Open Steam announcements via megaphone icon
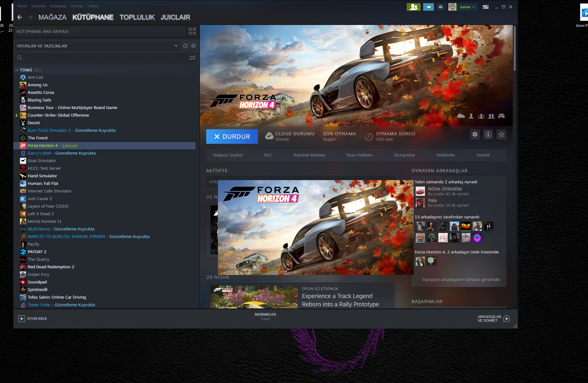The width and height of the screenshot is (588, 383). [428, 7]
